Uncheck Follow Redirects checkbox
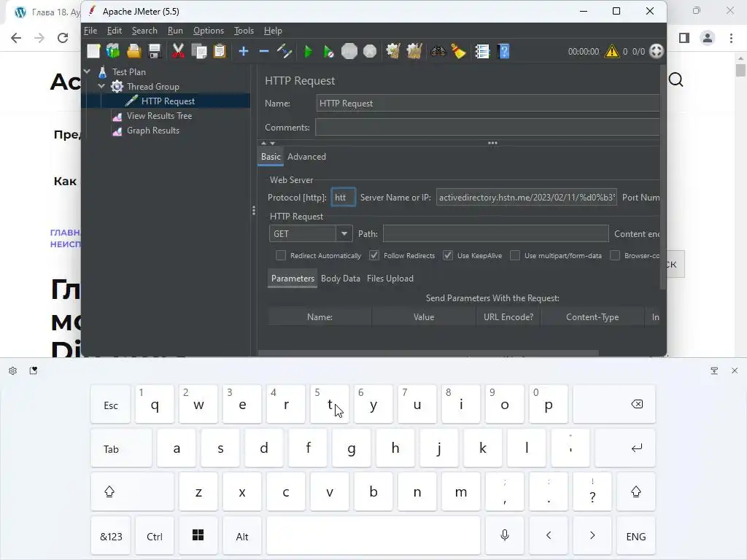 tap(374, 256)
